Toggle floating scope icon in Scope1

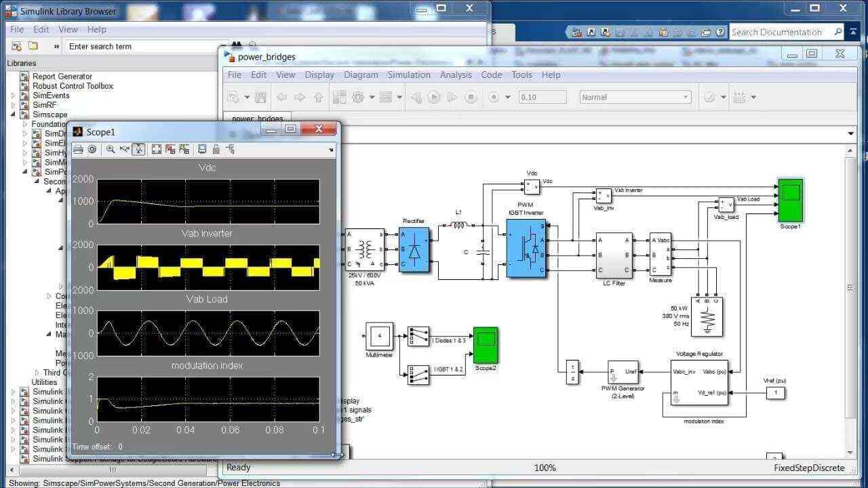[202, 149]
